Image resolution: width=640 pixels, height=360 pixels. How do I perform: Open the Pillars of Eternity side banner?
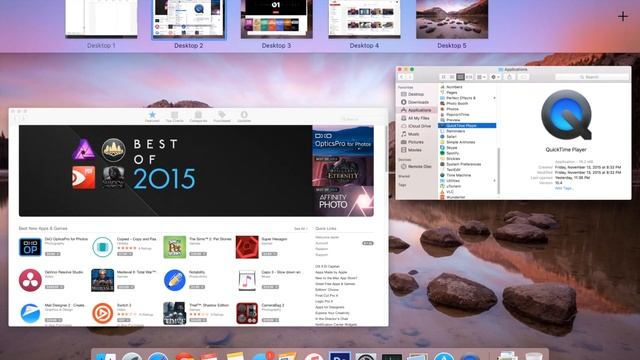(x=343, y=171)
